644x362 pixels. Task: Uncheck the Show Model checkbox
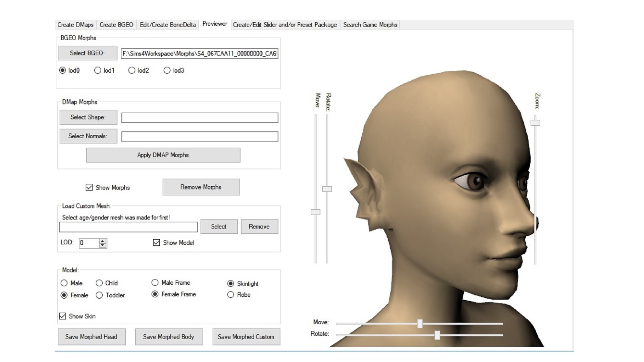point(156,242)
